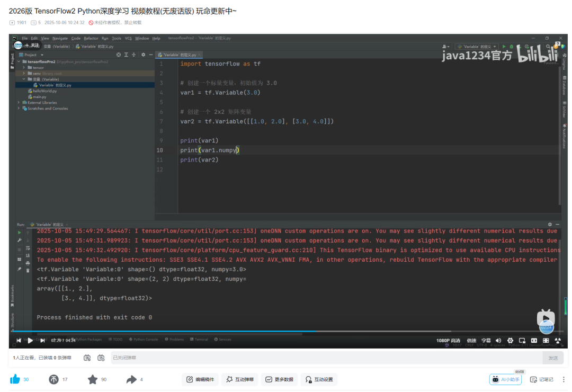Click the PyCharm search everywhere magnifier

[x=548, y=47]
